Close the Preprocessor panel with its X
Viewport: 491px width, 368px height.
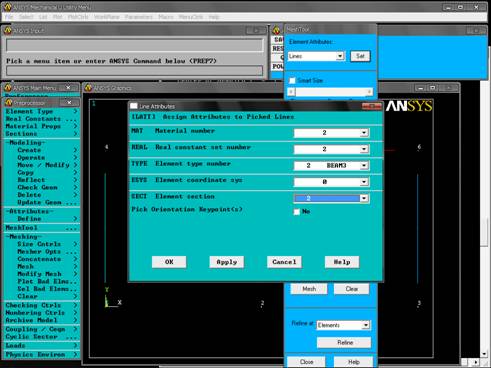click(69, 102)
